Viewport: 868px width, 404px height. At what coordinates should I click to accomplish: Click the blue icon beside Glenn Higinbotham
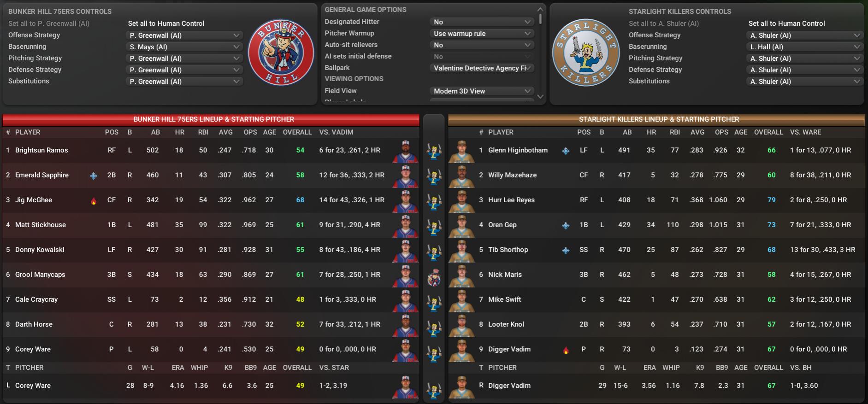tap(566, 151)
